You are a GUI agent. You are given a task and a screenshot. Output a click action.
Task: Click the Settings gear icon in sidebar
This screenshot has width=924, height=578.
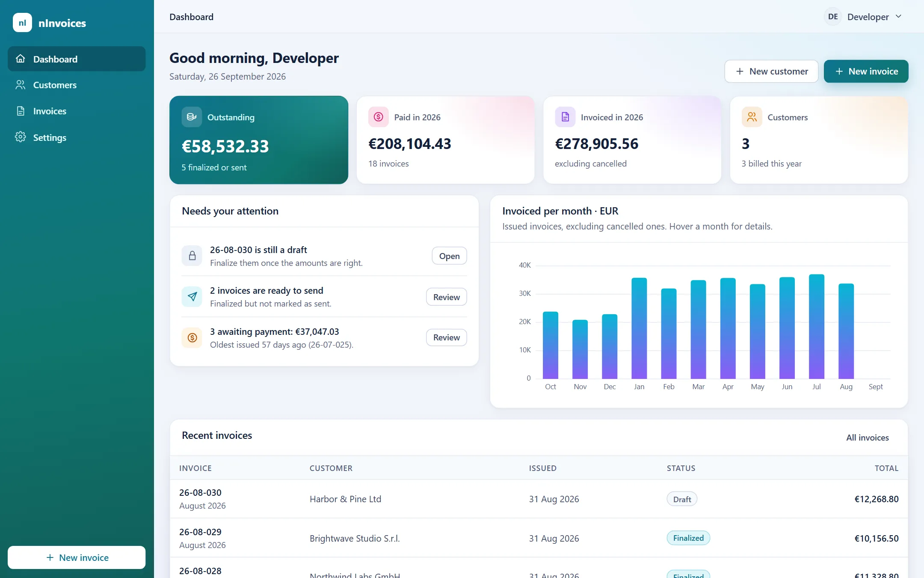[20, 137]
